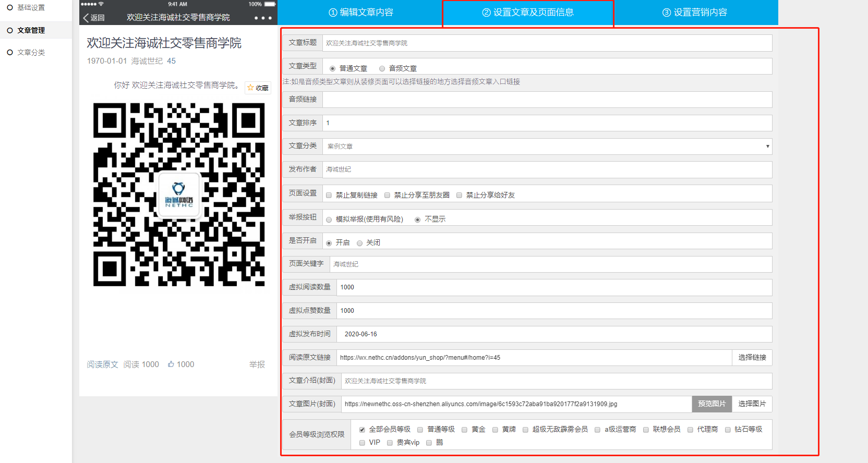Select 模拟举报(使用有风险) radio
This screenshot has width=868, height=463.
coord(329,220)
